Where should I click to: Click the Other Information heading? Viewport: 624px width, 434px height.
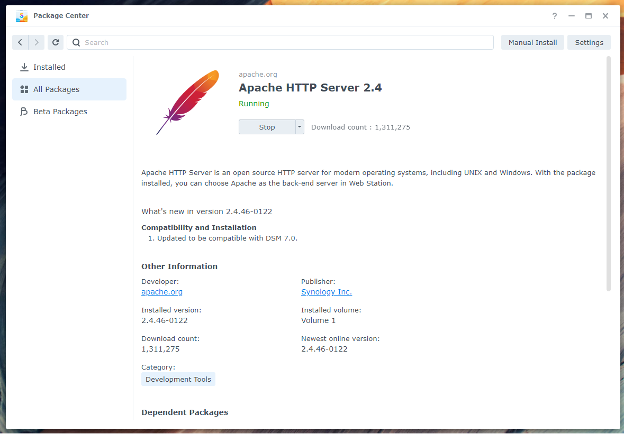[x=179, y=266]
